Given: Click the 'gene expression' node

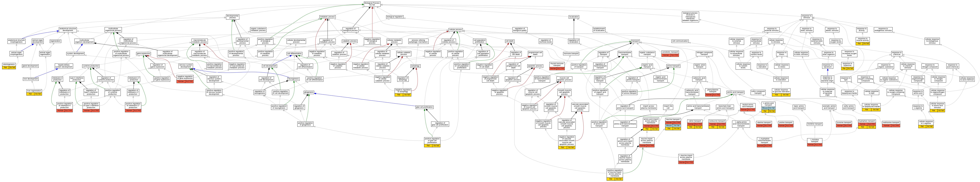Looking at the screenshot, I should point(143,54).
